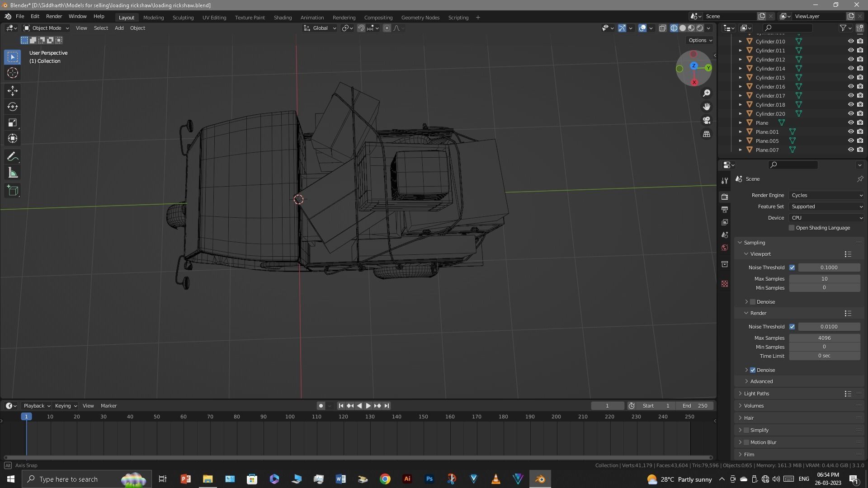
Task: Toggle the camera view icon
Action: (707, 120)
